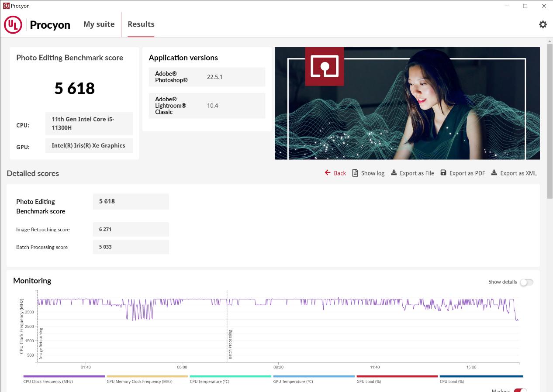
Task: Click the Procyon app icon in title bar
Action: pyautogui.click(x=6, y=6)
